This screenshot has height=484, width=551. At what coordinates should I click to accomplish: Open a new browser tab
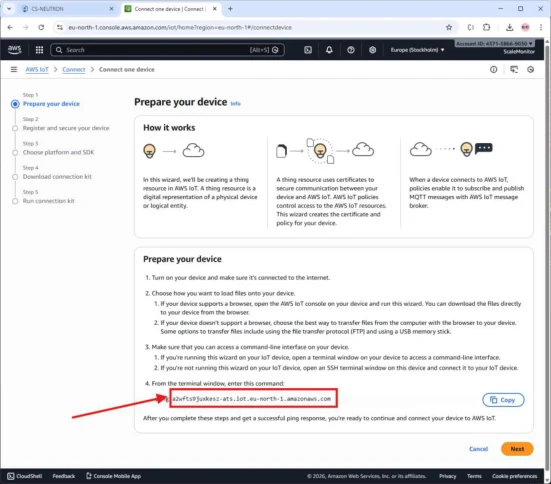click(x=231, y=9)
